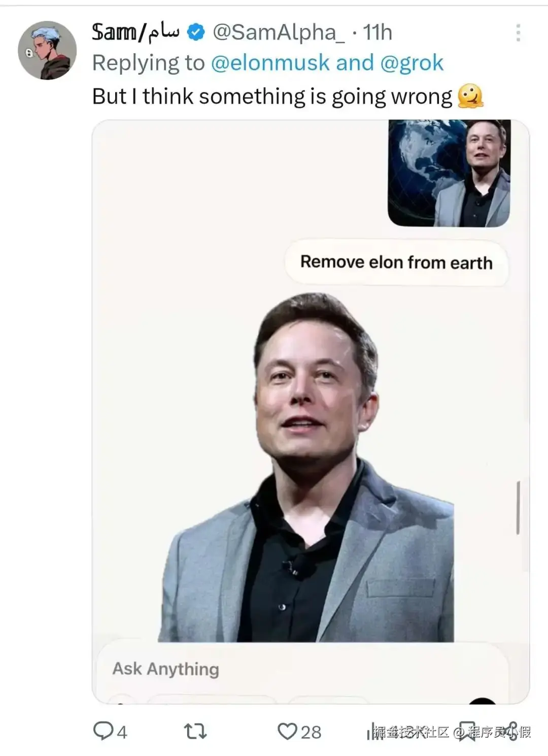Click the scrollbar in the chat screenshot
The width and height of the screenshot is (548, 756).
pos(518,508)
